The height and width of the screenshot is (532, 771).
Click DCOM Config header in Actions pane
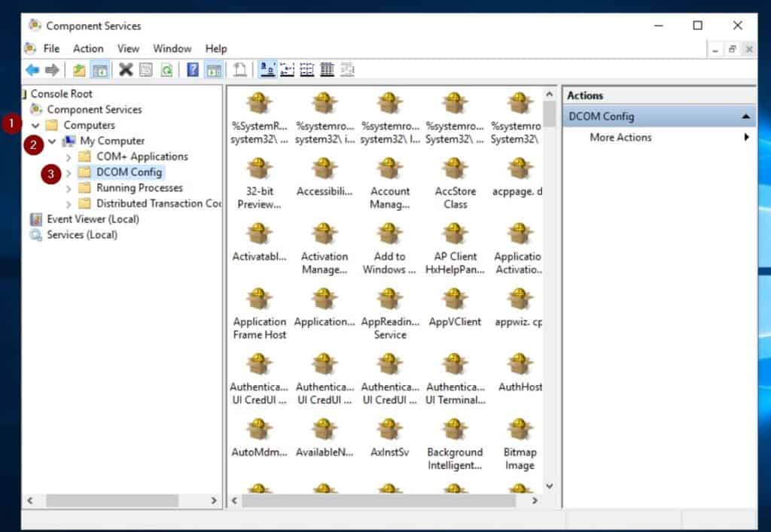click(601, 117)
